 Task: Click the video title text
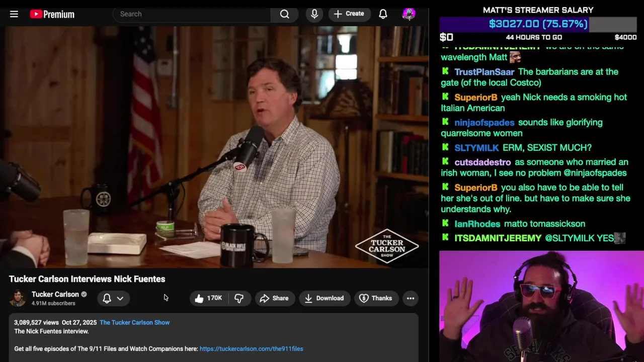(x=87, y=279)
